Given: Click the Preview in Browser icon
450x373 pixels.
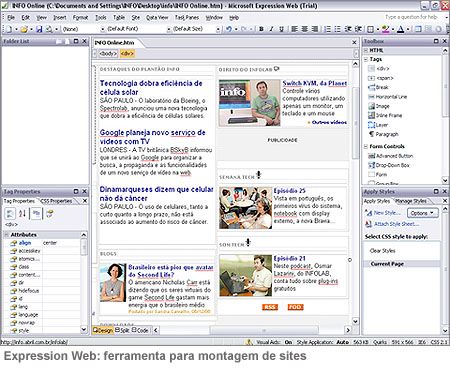Looking at the screenshot, I should (x=49, y=29).
